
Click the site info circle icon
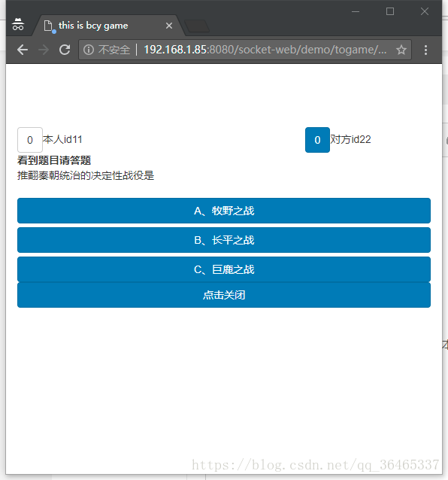(x=89, y=50)
